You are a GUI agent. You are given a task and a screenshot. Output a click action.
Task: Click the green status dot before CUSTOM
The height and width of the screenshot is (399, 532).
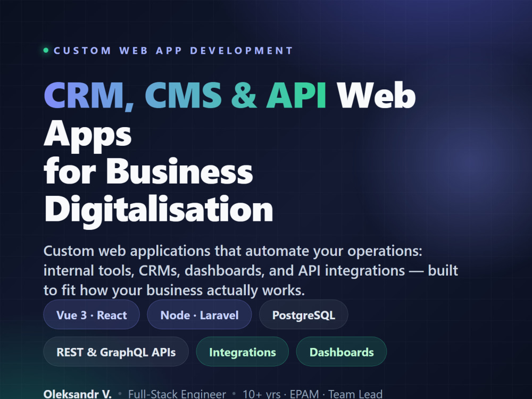[46, 51]
